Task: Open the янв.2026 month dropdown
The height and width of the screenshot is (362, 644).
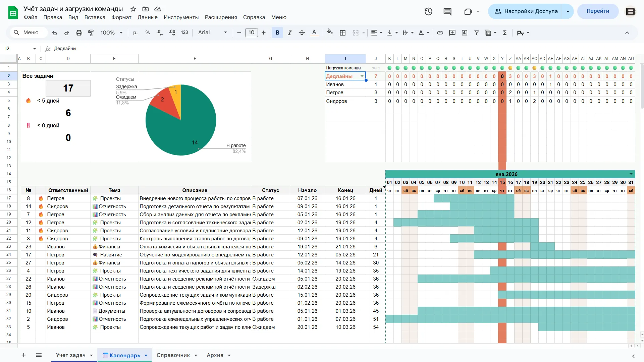Action: tap(631, 174)
